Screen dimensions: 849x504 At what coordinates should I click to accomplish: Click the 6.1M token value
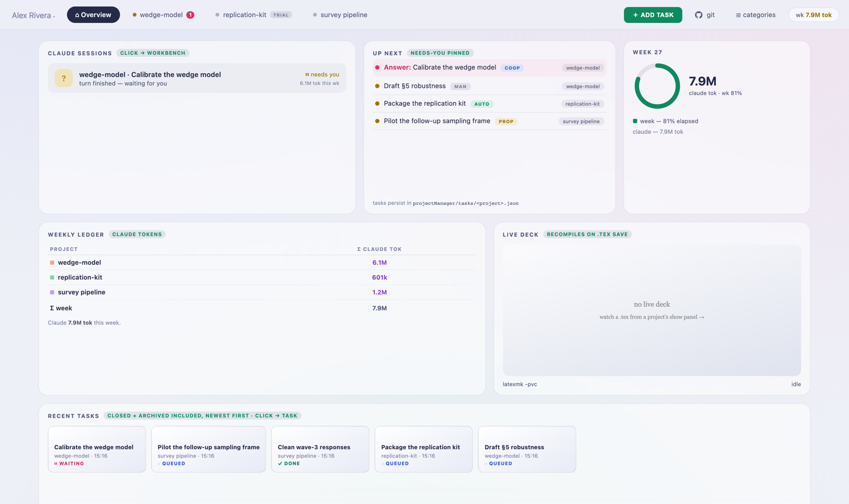[379, 263]
